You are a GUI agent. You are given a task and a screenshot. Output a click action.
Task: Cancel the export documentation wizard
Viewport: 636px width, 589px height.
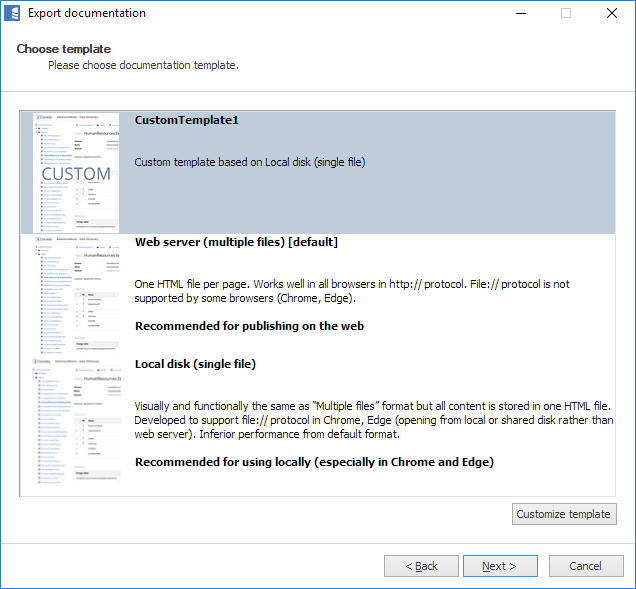coord(585,566)
